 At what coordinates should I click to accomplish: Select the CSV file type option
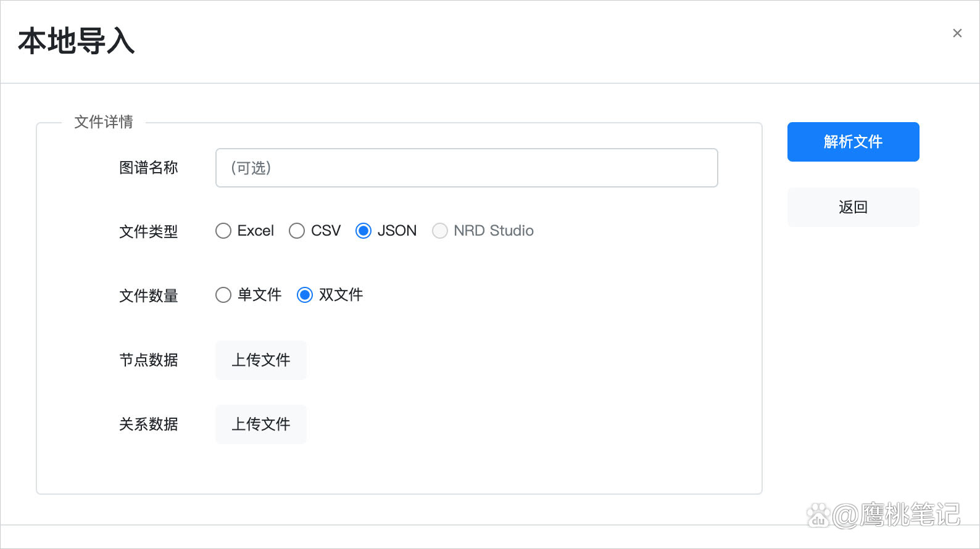coord(297,231)
